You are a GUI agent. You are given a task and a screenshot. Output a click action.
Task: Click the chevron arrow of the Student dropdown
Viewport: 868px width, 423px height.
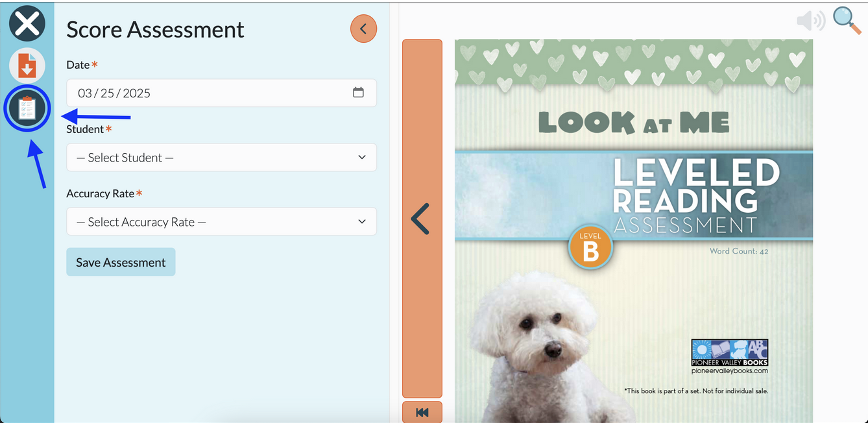pyautogui.click(x=362, y=158)
